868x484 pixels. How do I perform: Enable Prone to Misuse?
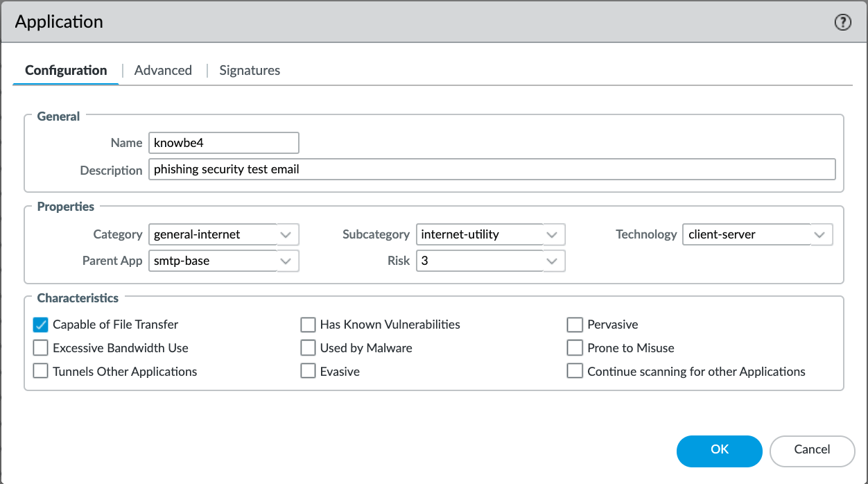coord(575,347)
